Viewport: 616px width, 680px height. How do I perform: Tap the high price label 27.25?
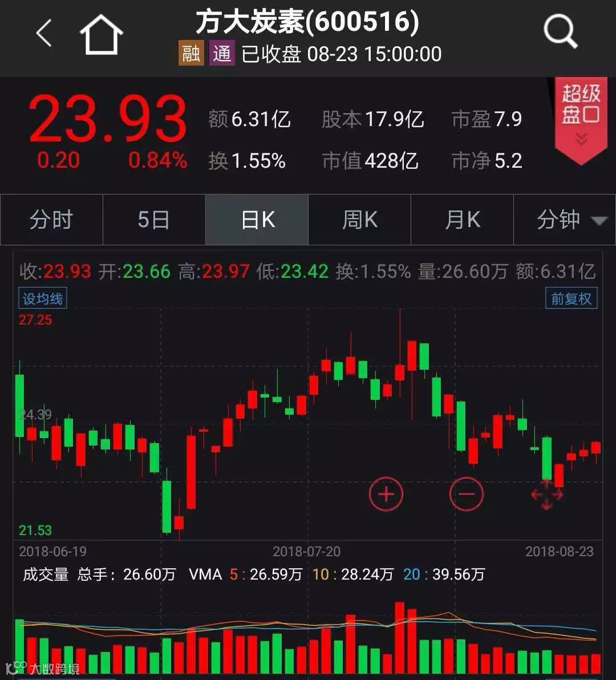pyautogui.click(x=35, y=320)
